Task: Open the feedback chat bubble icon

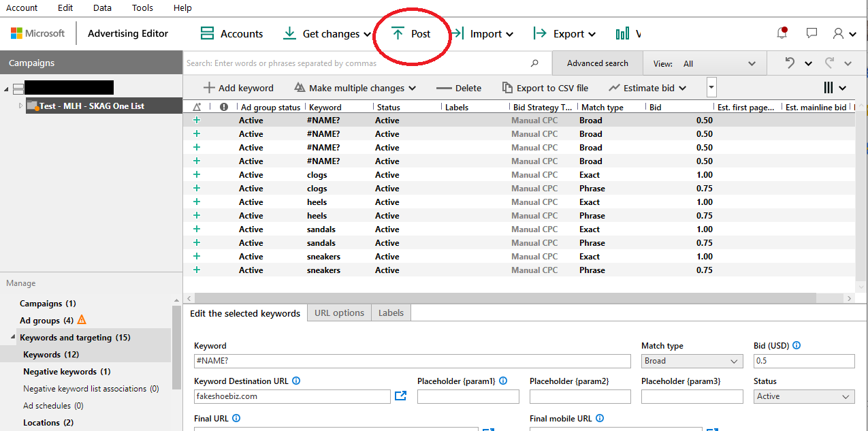Action: 811,33
